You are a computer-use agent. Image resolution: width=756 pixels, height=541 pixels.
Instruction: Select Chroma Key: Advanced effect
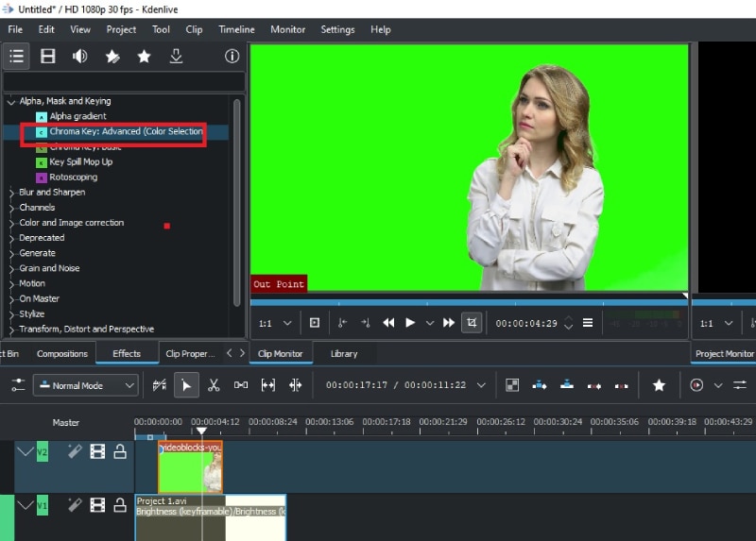(x=126, y=131)
